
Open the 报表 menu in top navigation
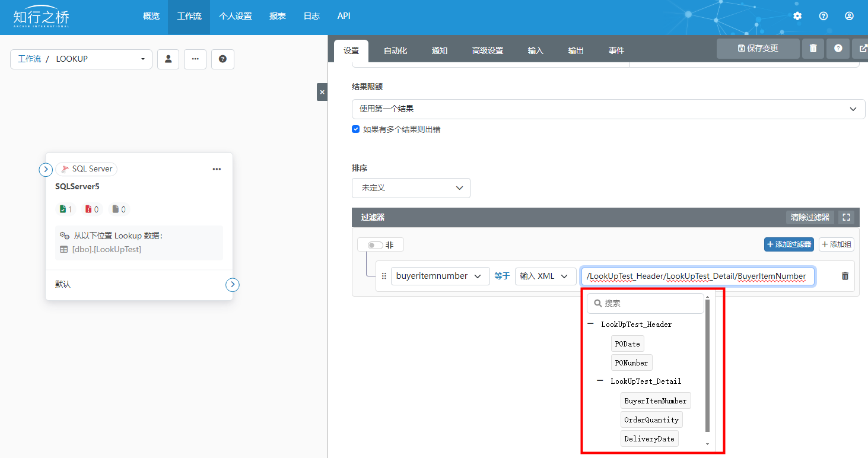(277, 17)
